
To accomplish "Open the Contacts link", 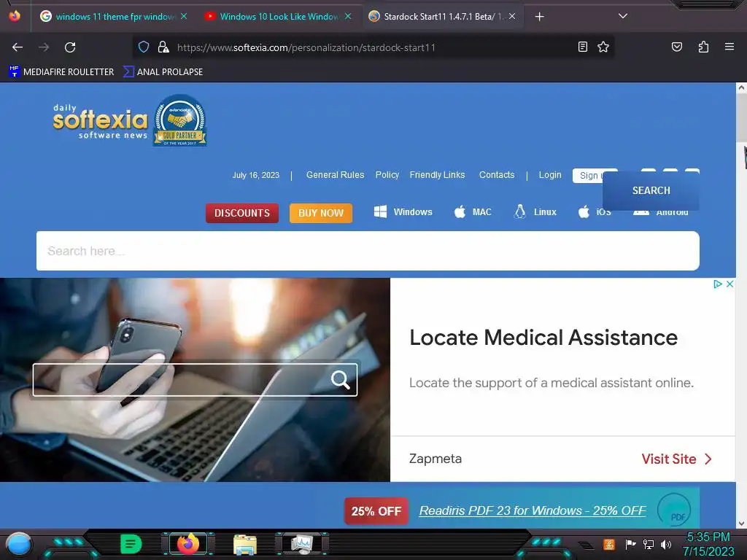I will click(x=496, y=175).
